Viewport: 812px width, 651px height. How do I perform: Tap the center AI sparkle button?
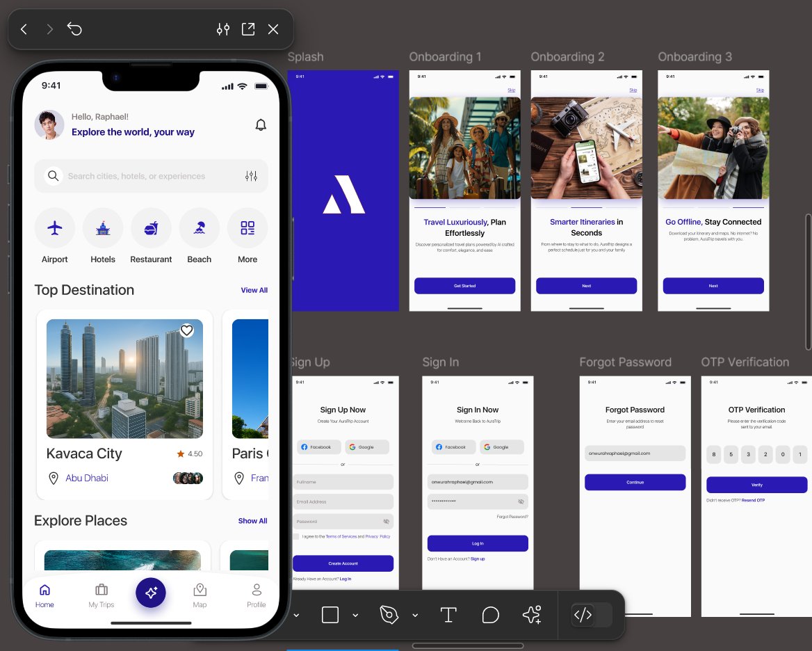[x=151, y=593]
